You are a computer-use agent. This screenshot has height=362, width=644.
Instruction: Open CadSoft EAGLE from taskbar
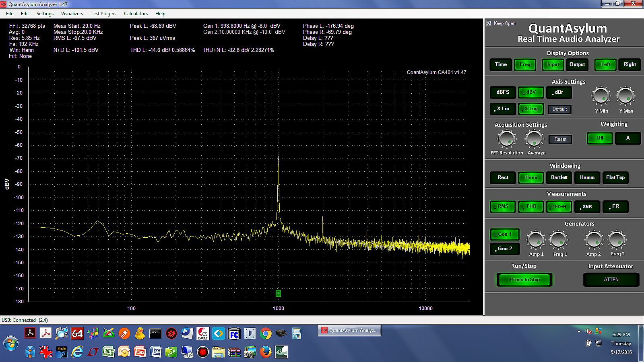[202, 333]
